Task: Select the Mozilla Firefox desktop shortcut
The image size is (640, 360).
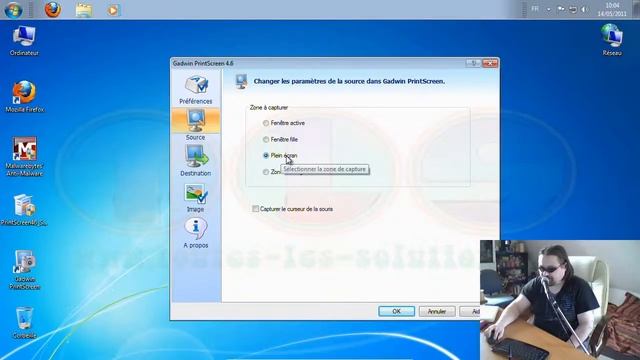Action: pos(24,96)
